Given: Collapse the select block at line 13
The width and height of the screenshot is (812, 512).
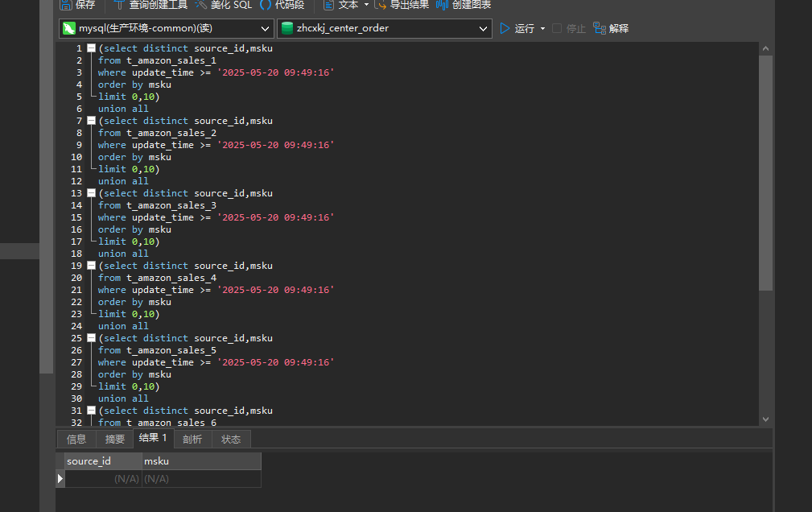Looking at the screenshot, I should pyautogui.click(x=91, y=193).
